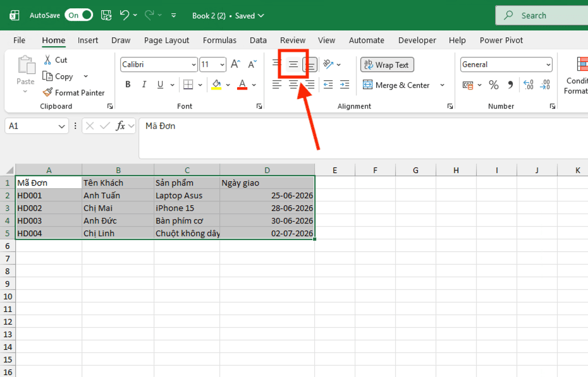Switch to the Formulas tab
Image resolution: width=588 pixels, height=377 pixels.
pyautogui.click(x=219, y=40)
